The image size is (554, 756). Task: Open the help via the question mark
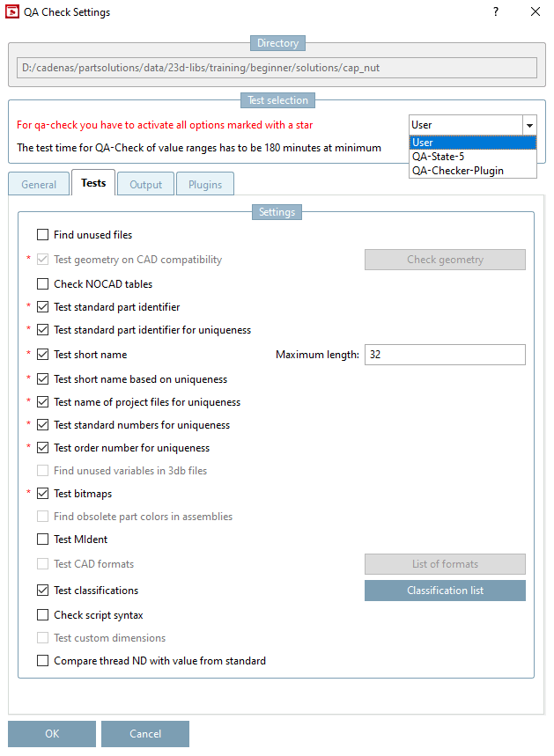[x=495, y=12]
